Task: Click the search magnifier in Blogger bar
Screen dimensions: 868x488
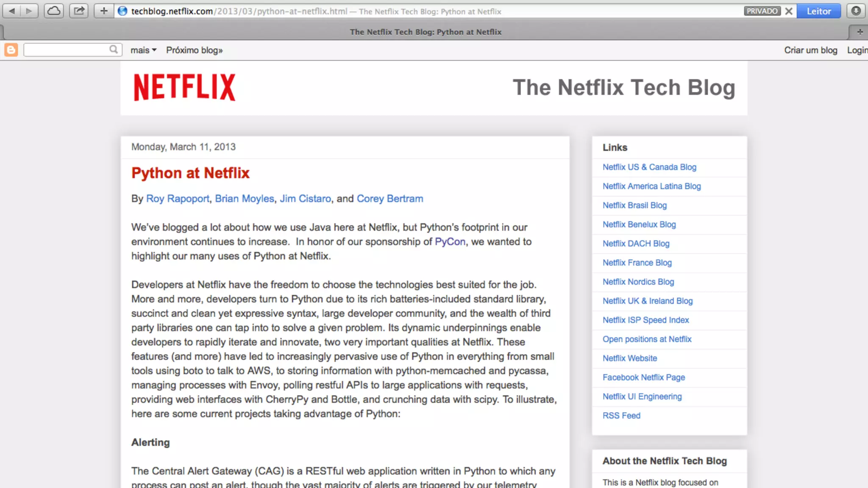Action: click(x=114, y=50)
